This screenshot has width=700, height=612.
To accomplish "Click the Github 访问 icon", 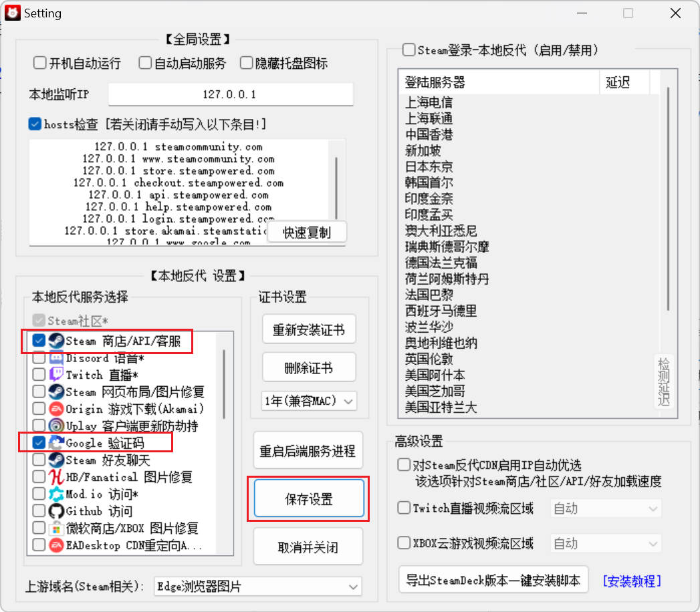I will point(56,510).
